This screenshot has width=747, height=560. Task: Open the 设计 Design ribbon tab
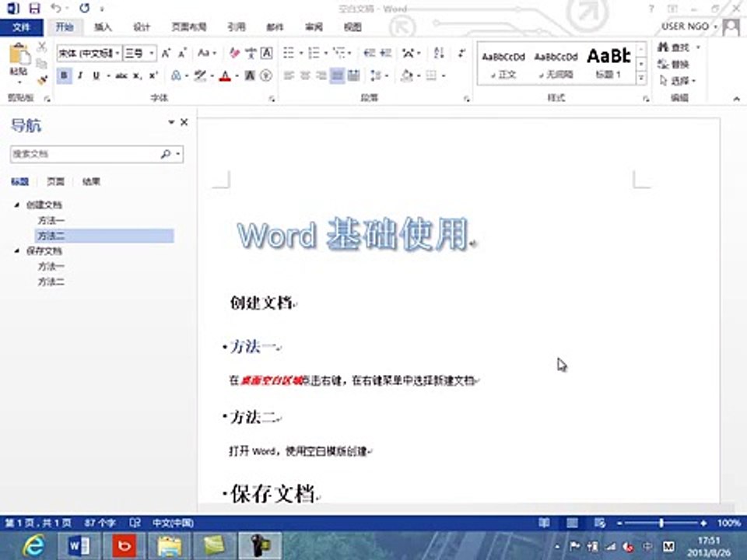coord(142,27)
